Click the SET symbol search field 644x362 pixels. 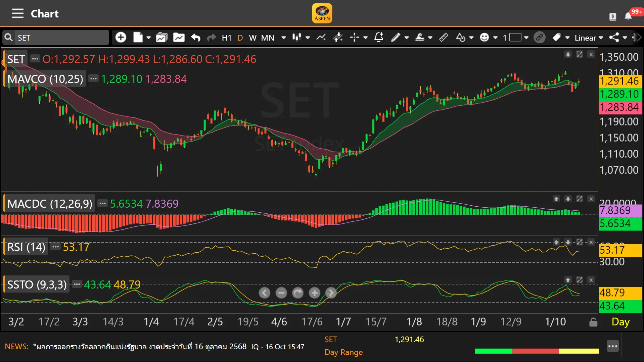pyautogui.click(x=60, y=38)
